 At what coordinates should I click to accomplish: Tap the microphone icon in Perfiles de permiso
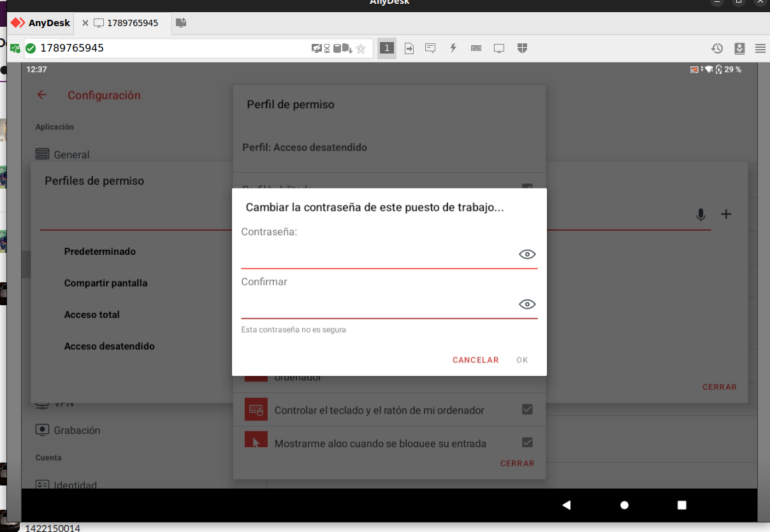tap(701, 215)
